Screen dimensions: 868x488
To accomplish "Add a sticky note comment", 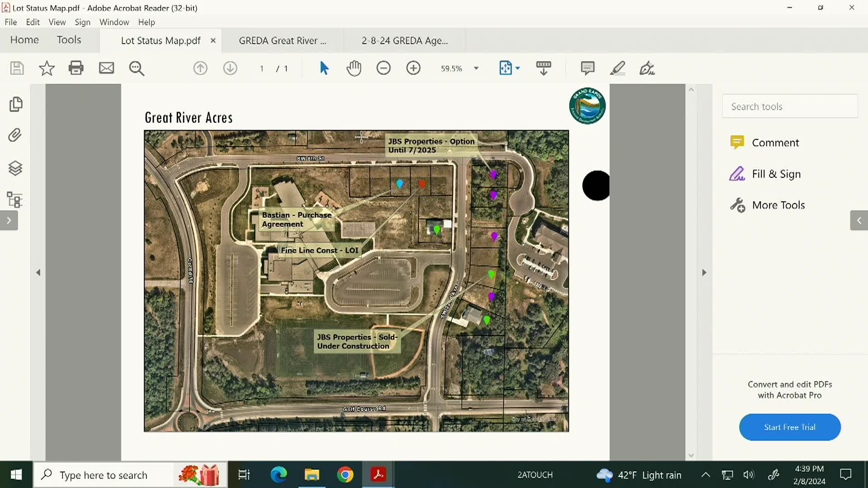I will (587, 68).
